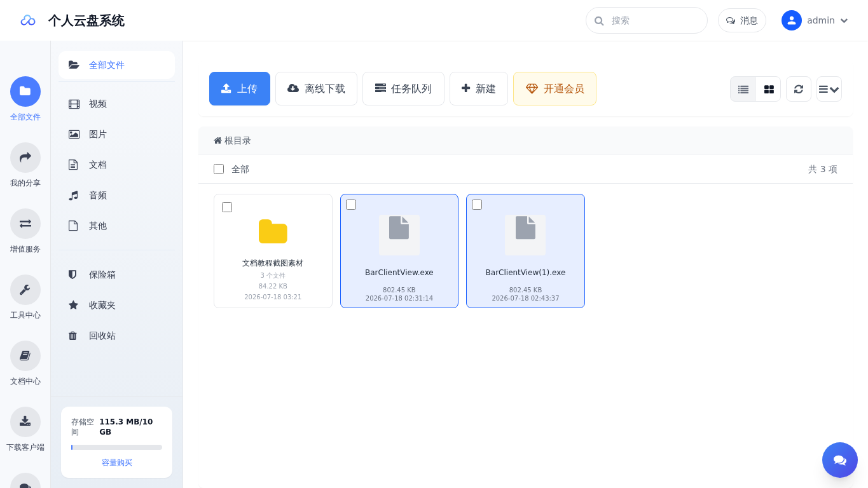Click the storage space usage bar

[x=116, y=447]
